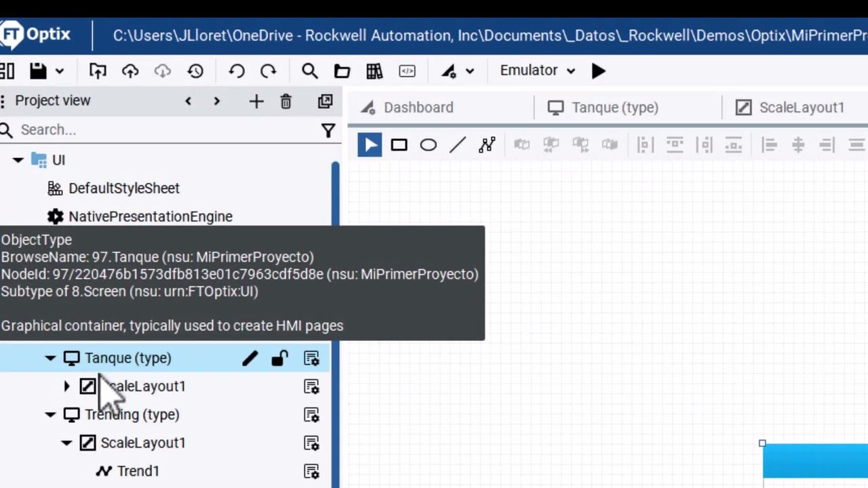
Task: Click the filter funnel icon
Action: click(x=328, y=130)
